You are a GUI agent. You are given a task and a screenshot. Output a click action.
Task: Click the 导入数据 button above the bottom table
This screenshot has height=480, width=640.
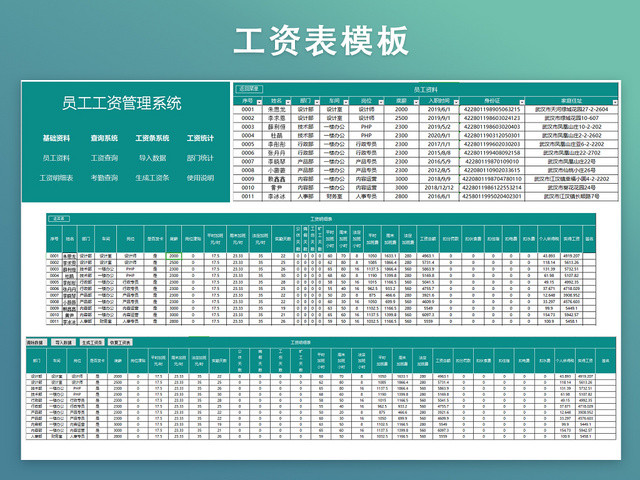pyautogui.click(x=63, y=342)
